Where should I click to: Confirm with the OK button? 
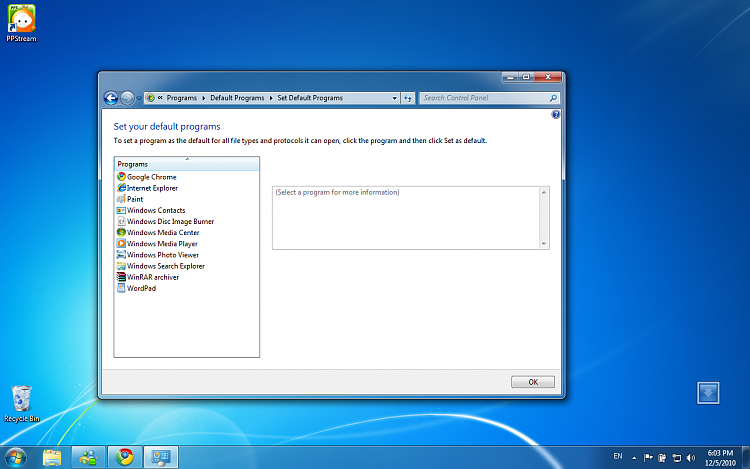[533, 382]
